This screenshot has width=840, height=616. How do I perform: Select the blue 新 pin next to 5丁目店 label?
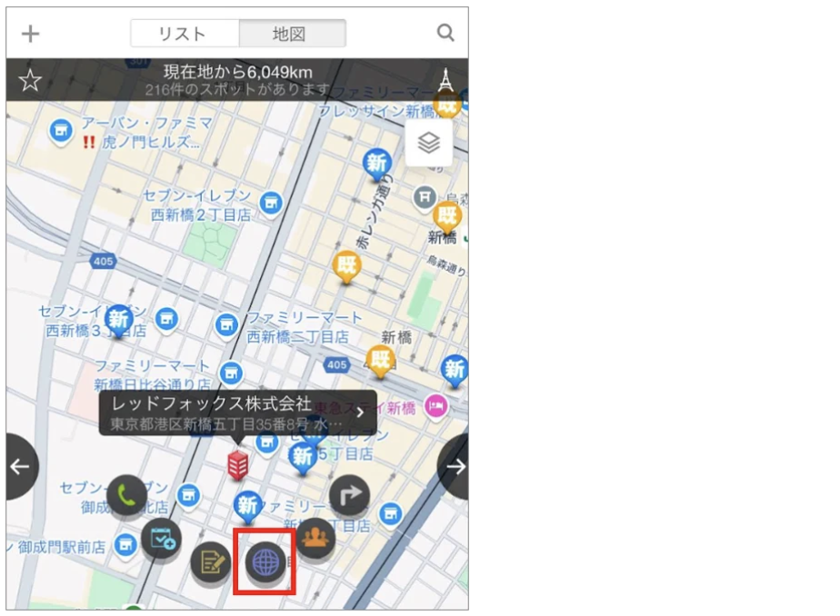302,459
